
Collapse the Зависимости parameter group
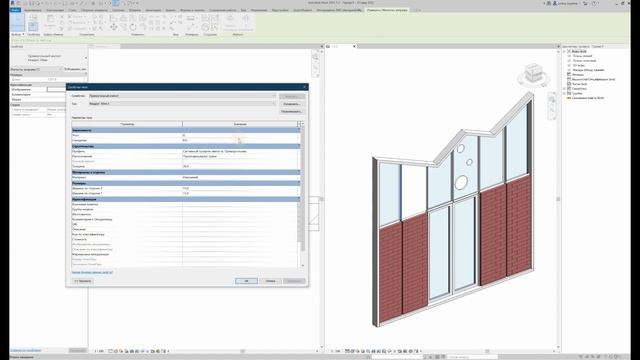pyautogui.click(x=298, y=130)
